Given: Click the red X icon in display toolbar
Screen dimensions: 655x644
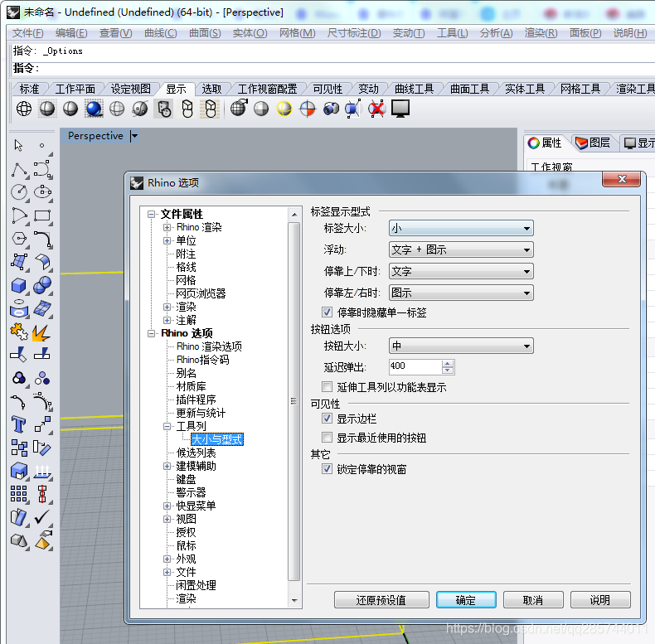Looking at the screenshot, I should (376, 109).
